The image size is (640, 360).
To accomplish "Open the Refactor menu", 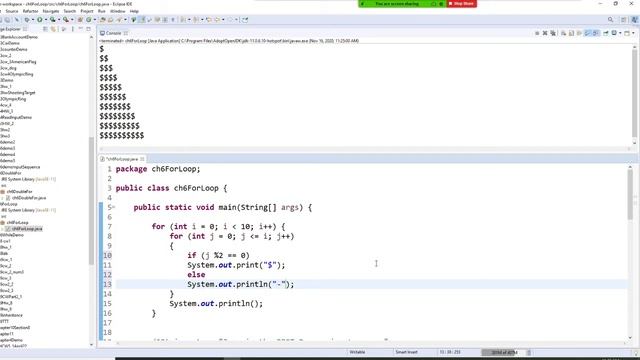I will pos(30,11).
